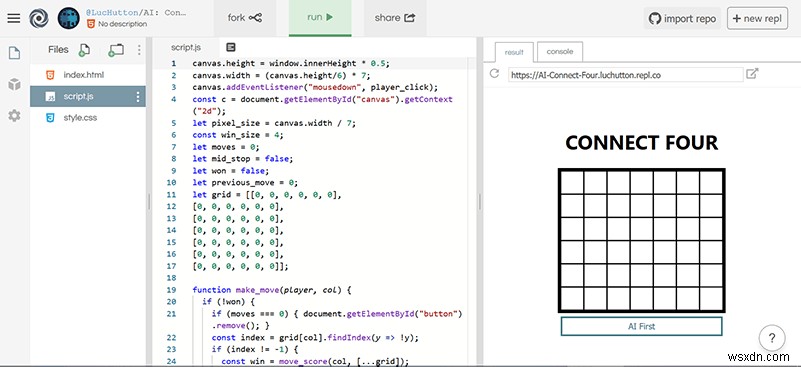Import a GitHub repo
Image resolution: width=801 pixels, height=367 pixels.
pos(682,19)
